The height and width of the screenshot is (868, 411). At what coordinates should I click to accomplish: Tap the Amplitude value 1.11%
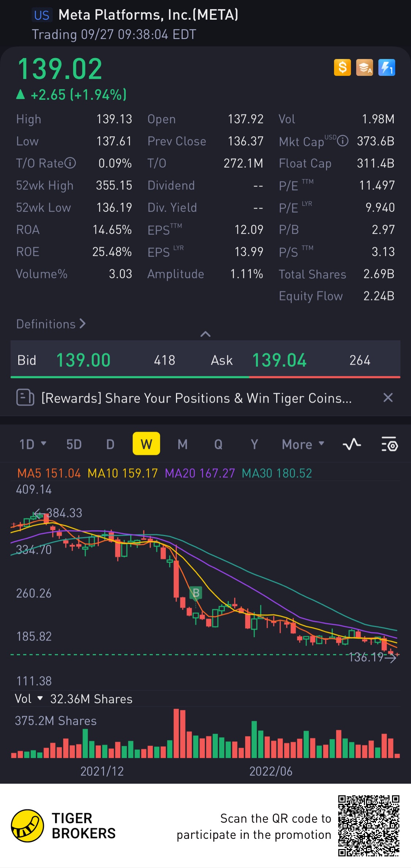247,274
